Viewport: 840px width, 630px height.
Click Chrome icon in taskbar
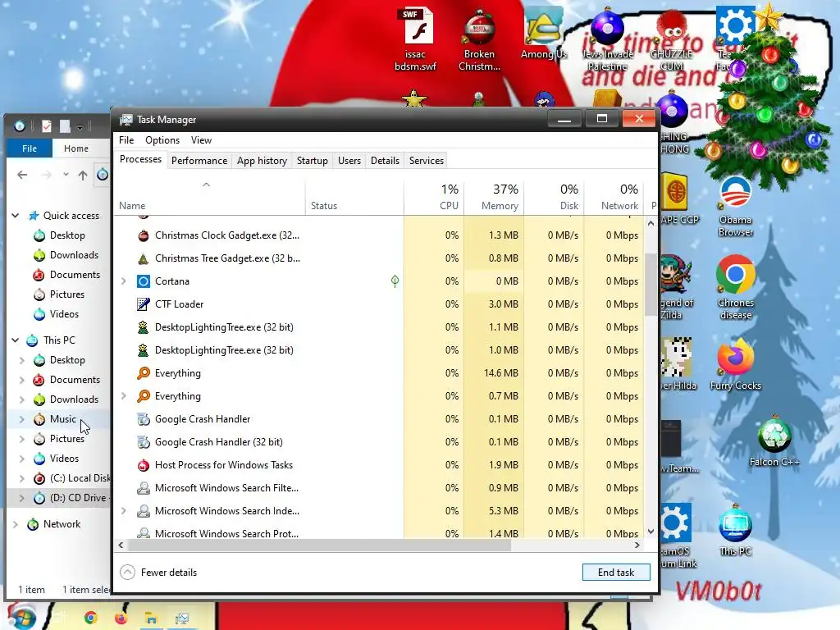[91, 618]
